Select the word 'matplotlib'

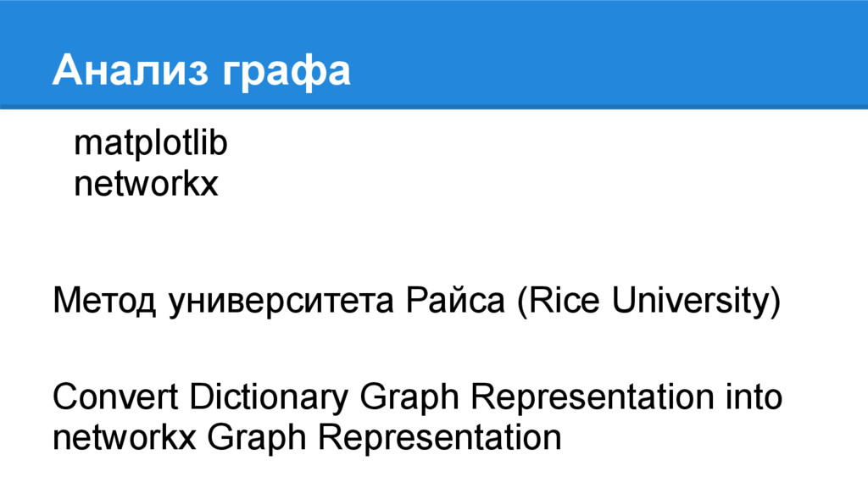pyautogui.click(x=151, y=144)
